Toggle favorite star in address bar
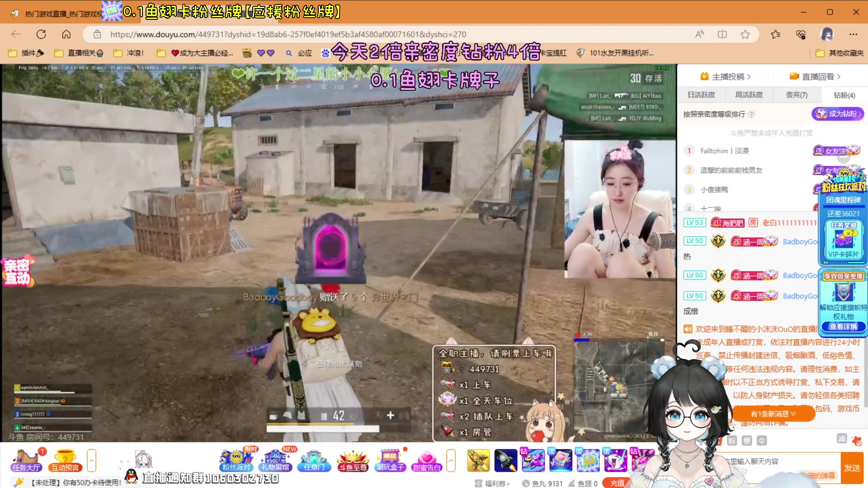Image resolution: width=868 pixels, height=488 pixels. tap(745, 34)
